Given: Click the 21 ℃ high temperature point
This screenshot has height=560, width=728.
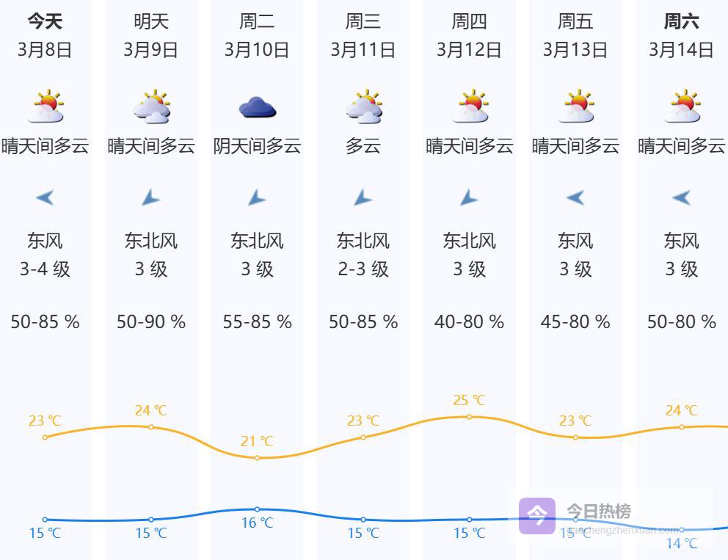Looking at the screenshot, I should click(x=257, y=458).
